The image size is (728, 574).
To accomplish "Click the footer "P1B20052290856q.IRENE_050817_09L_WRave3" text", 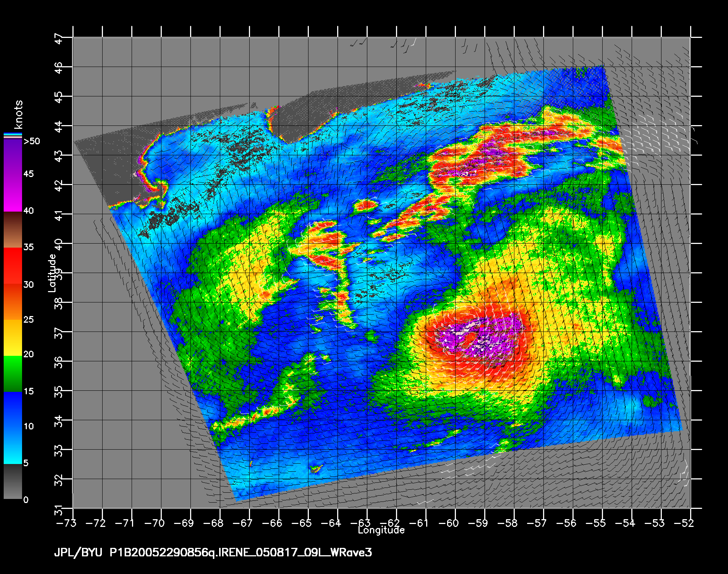I will pyautogui.click(x=241, y=553).
